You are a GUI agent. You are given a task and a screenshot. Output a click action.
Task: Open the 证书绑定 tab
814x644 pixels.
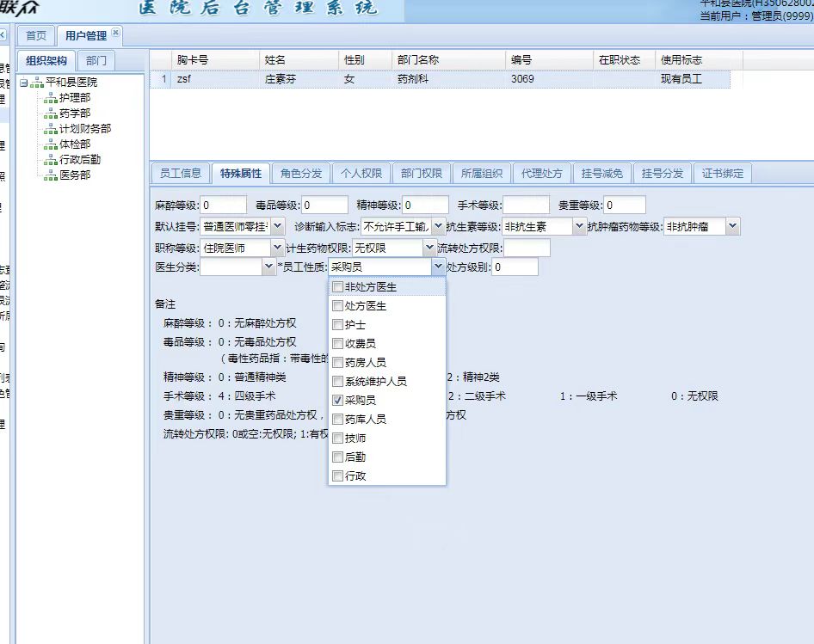pyautogui.click(x=723, y=174)
